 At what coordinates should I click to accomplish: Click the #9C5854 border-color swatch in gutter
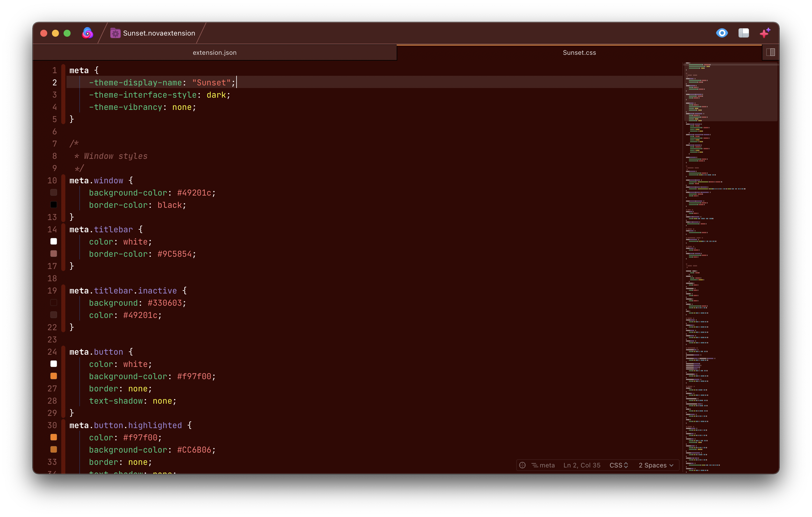(x=54, y=254)
